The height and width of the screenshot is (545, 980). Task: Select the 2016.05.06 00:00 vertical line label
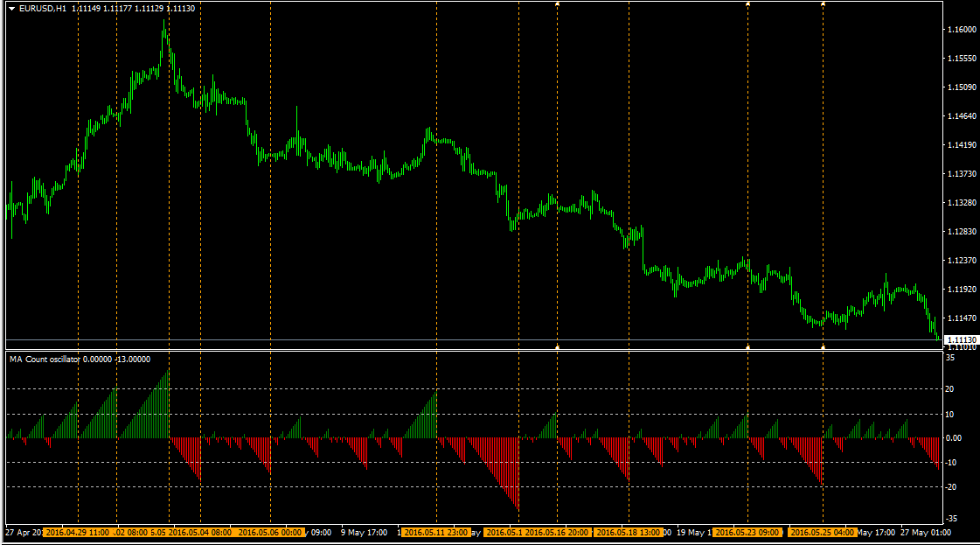(x=270, y=533)
